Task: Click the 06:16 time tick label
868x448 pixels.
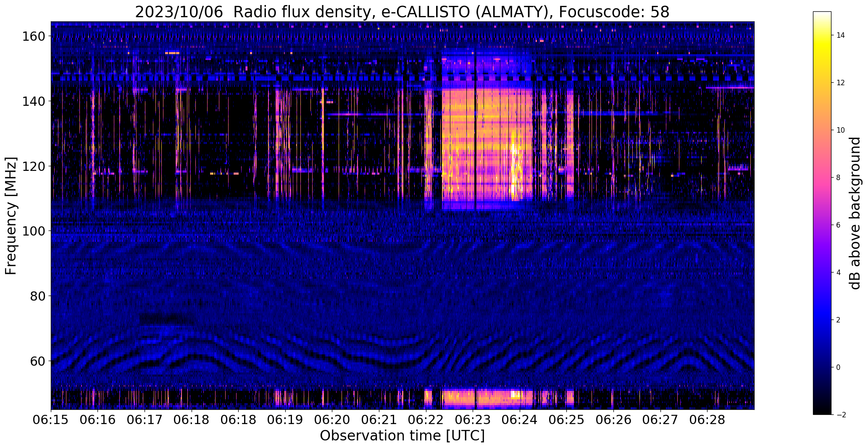Action: [x=98, y=420]
